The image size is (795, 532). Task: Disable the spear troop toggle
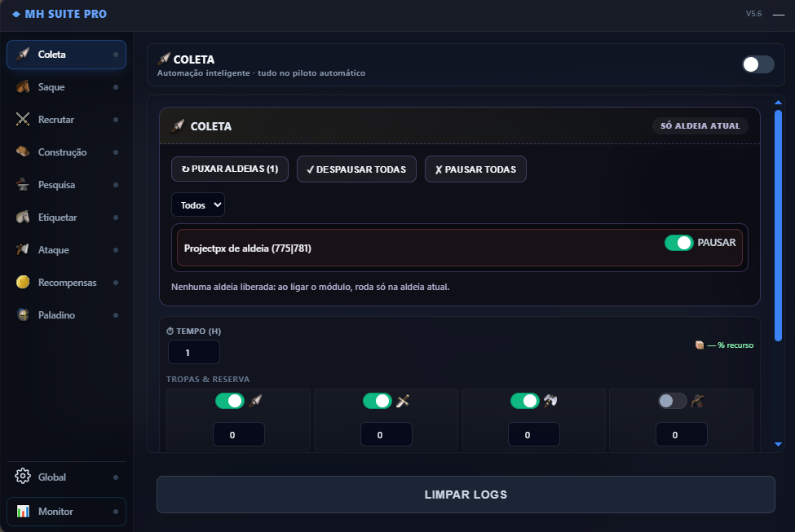coord(230,401)
